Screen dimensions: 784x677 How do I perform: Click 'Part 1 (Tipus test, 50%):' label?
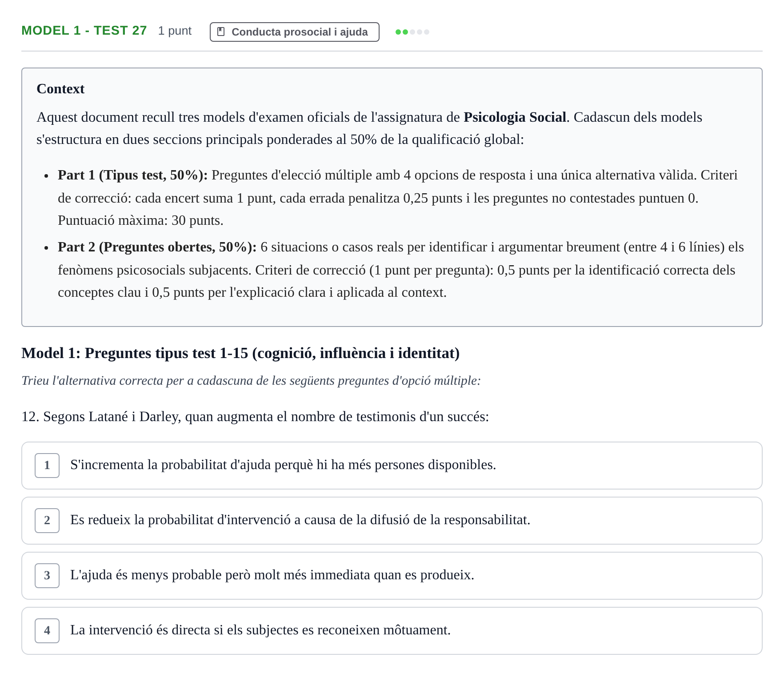(133, 175)
